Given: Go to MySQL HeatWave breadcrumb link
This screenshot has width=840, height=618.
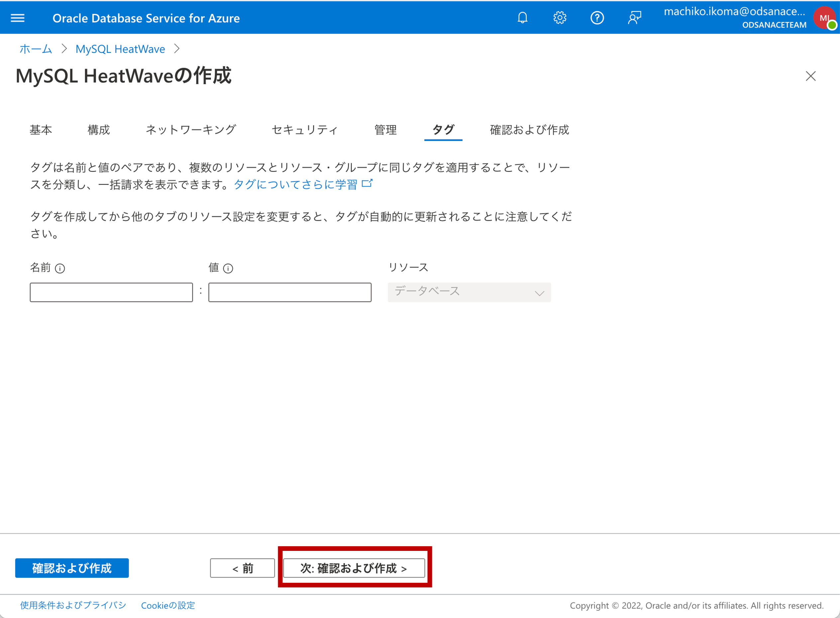Looking at the screenshot, I should 120,49.
